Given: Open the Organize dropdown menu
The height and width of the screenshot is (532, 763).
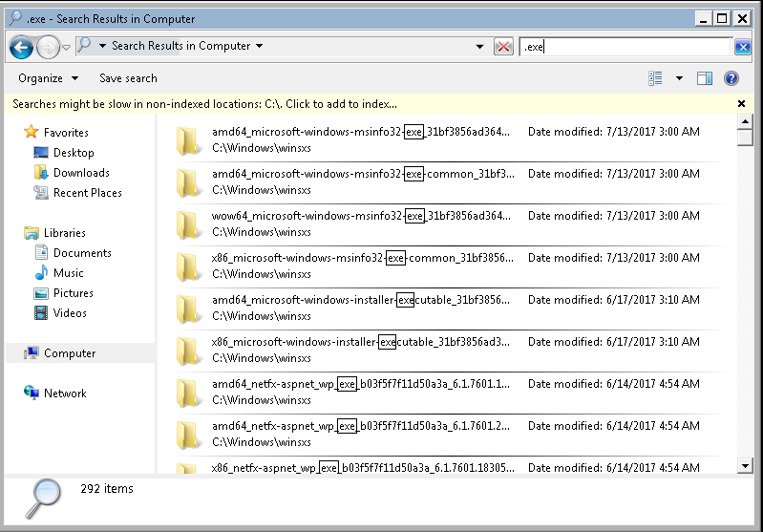Looking at the screenshot, I should tap(48, 78).
